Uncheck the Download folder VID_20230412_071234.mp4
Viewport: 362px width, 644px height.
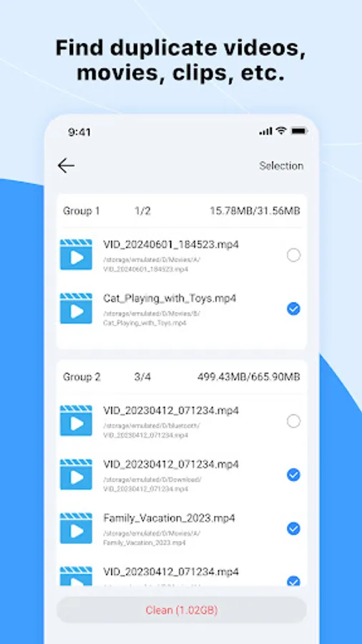pos(293,475)
